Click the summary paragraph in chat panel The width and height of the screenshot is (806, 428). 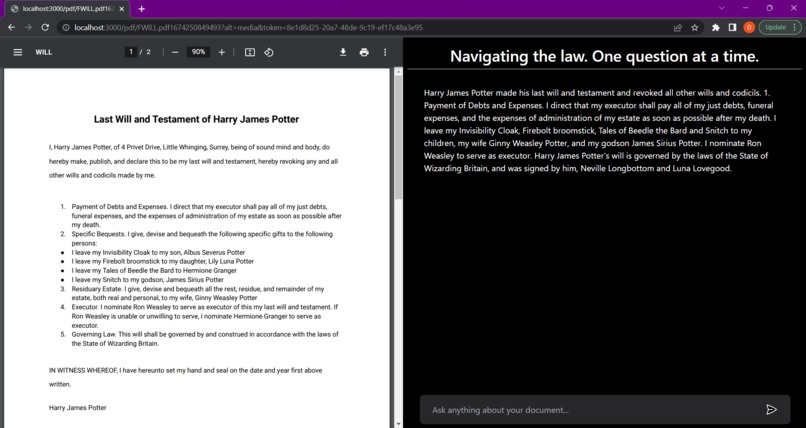click(600, 131)
